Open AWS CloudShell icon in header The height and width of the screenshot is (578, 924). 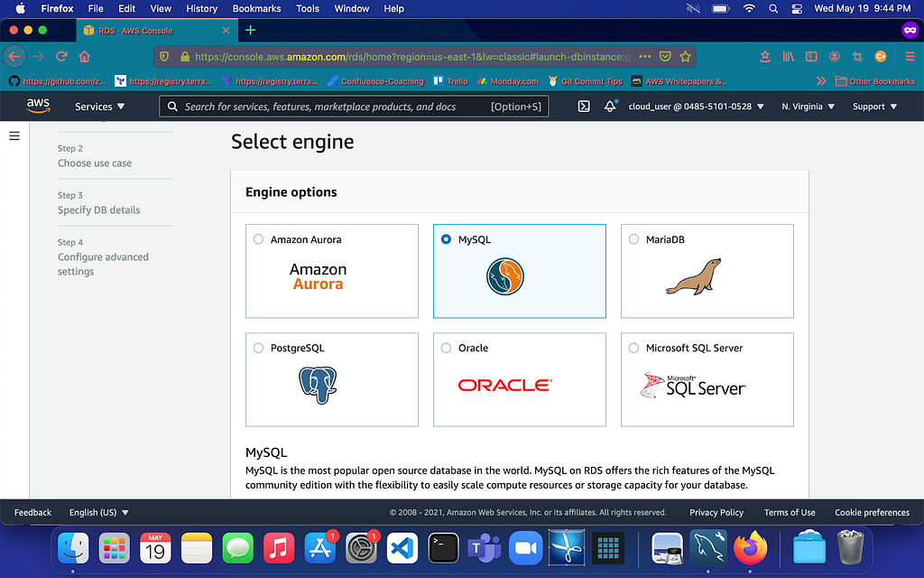[584, 107]
